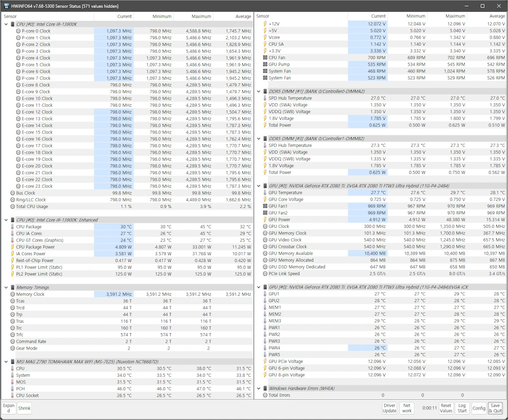Image resolution: width=508 pixels, height=420 pixels.
Task: Click the Gear Mode row icon
Action: click(x=12, y=349)
